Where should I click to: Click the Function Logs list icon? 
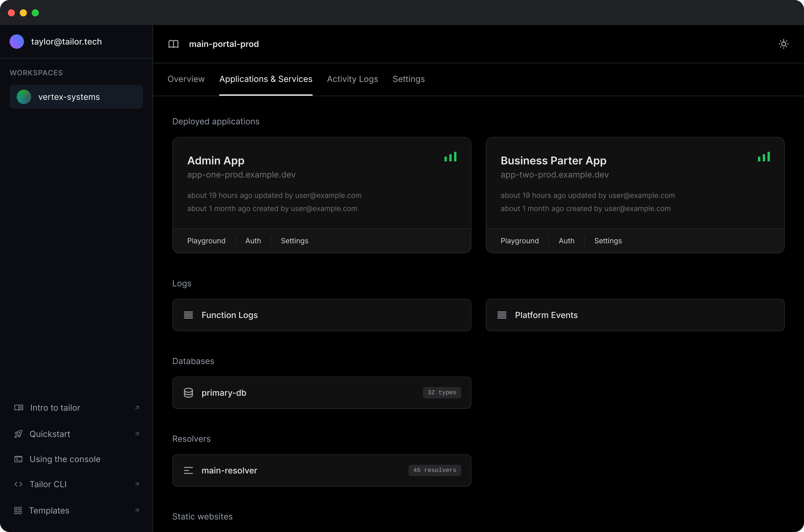click(188, 315)
